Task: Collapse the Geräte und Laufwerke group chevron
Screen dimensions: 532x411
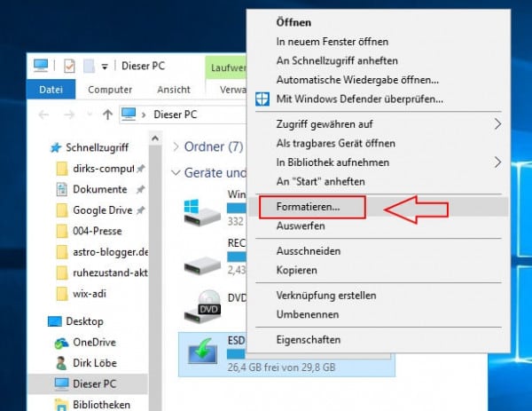Action: [x=176, y=172]
